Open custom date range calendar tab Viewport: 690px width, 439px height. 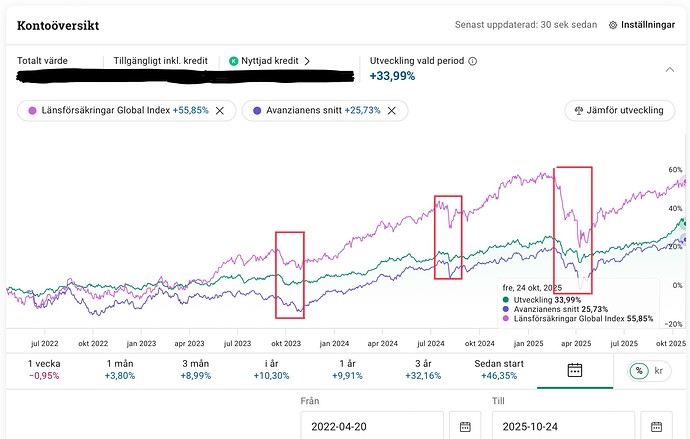[574, 370]
